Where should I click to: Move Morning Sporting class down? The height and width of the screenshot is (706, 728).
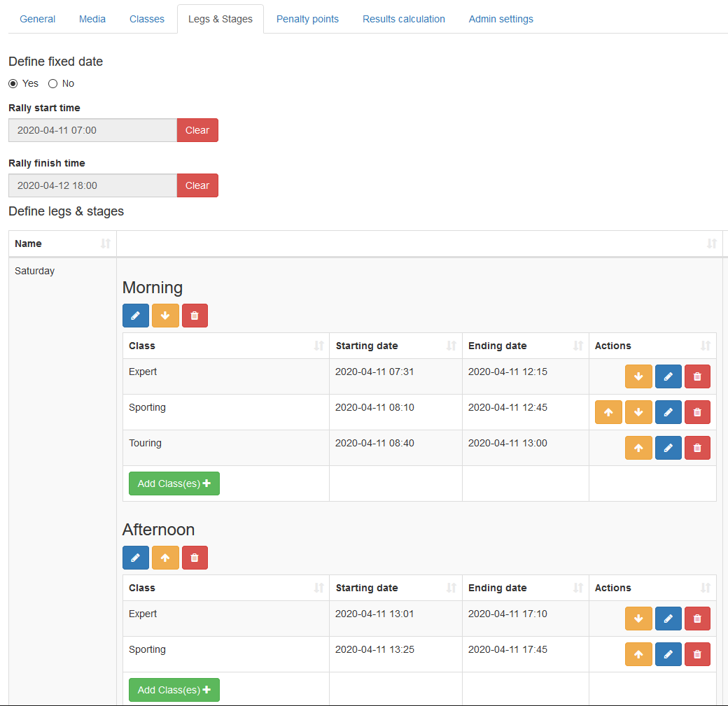638,412
